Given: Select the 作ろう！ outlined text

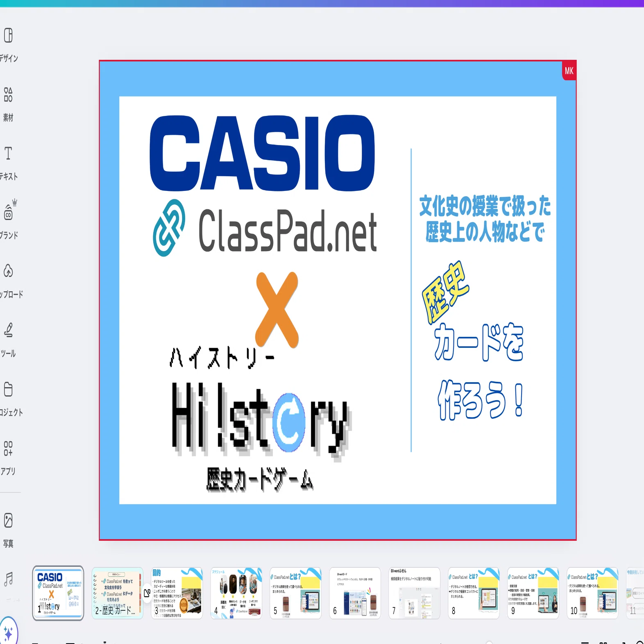Looking at the screenshot, I should [480, 399].
